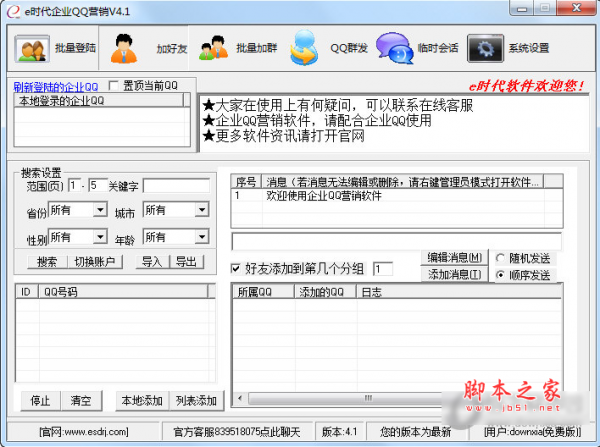Click the 加好友 person icon
The image size is (600, 447).
(x=124, y=49)
